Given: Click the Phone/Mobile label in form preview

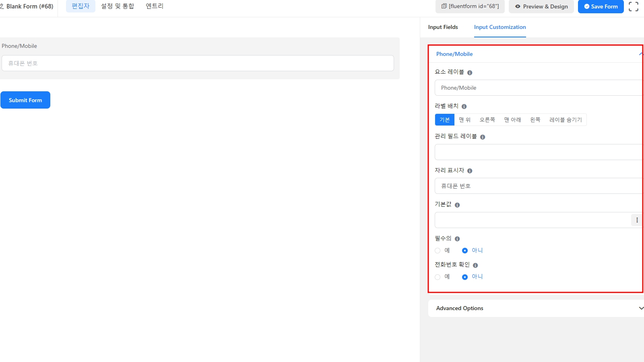Looking at the screenshot, I should (x=19, y=46).
